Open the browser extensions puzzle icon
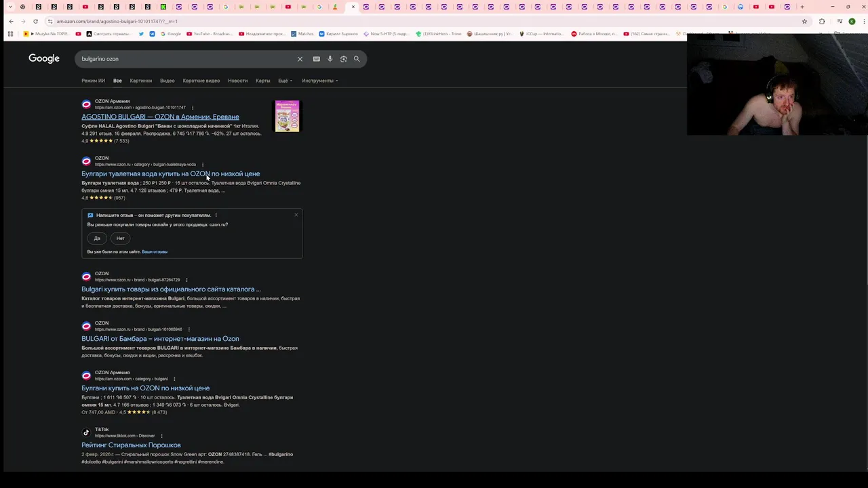Image resolution: width=868 pixels, height=488 pixels. pyautogui.click(x=822, y=21)
